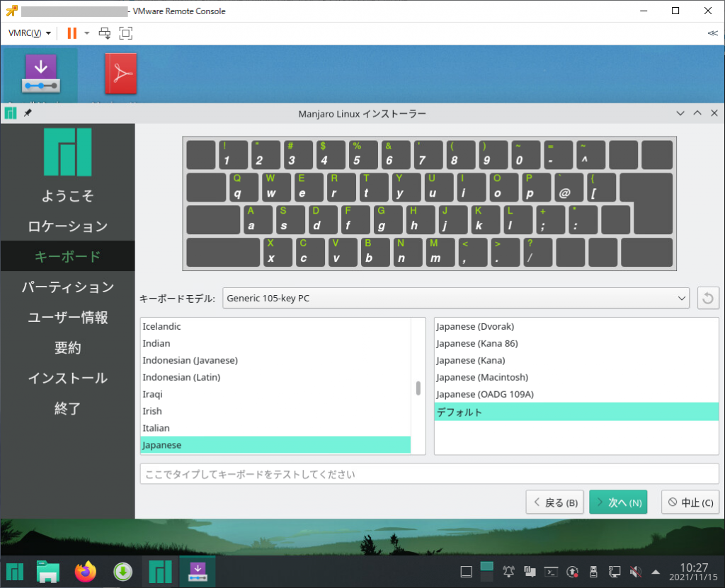The image size is (725, 588).
Task: Toggle the pin icon on installer window
Action: coord(28,113)
